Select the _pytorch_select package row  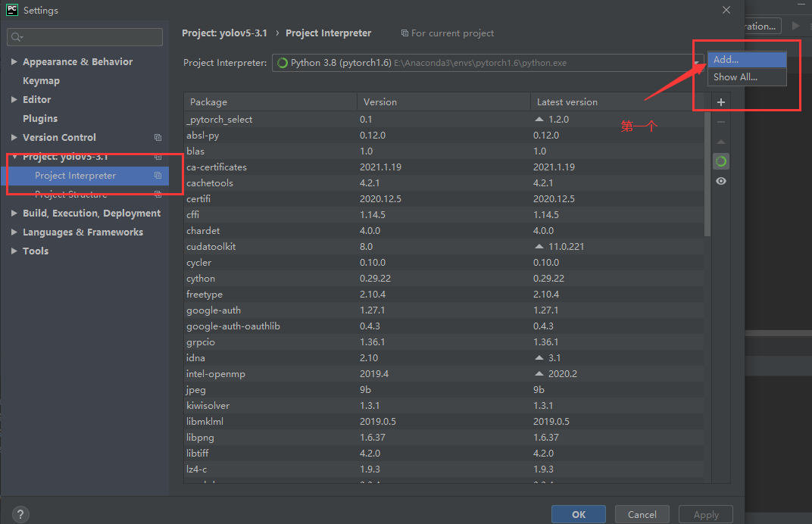click(444, 120)
